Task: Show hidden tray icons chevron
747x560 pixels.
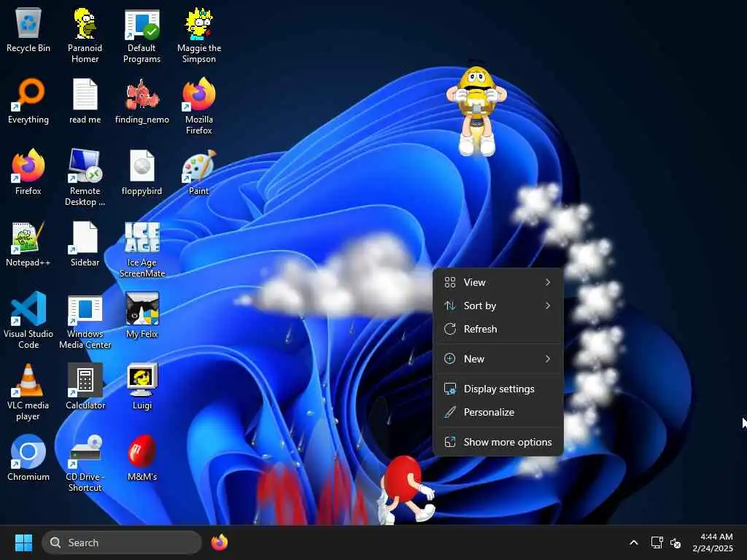Action: click(634, 542)
